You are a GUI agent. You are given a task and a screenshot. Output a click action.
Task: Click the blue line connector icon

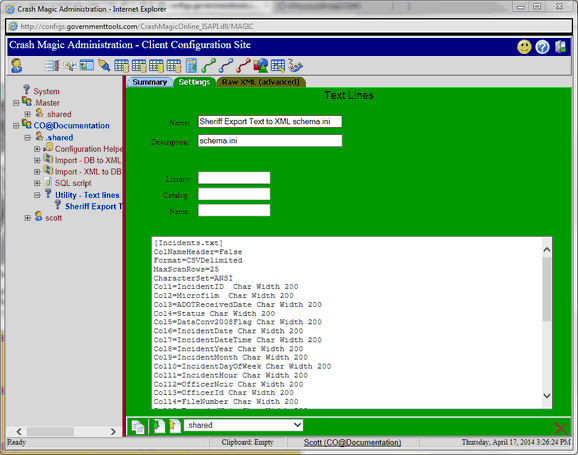[226, 66]
